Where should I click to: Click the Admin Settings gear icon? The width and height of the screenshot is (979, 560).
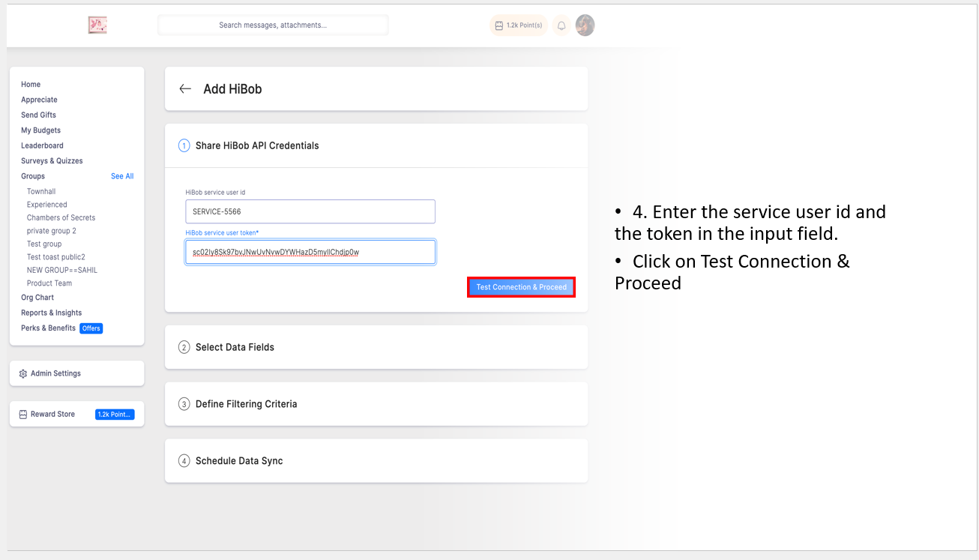(23, 374)
